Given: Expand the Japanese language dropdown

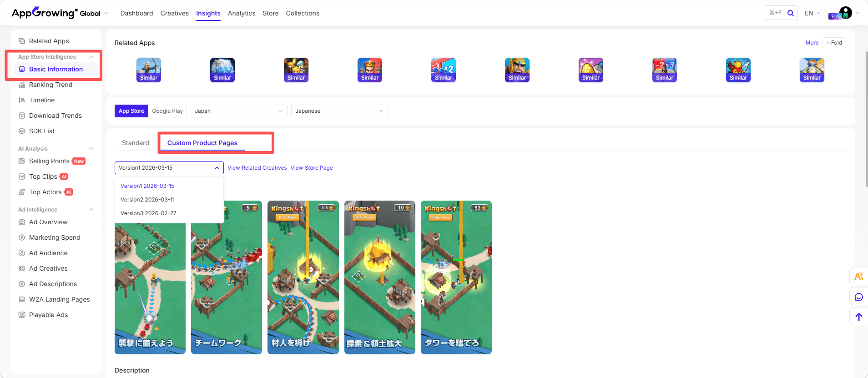Looking at the screenshot, I should click(339, 111).
